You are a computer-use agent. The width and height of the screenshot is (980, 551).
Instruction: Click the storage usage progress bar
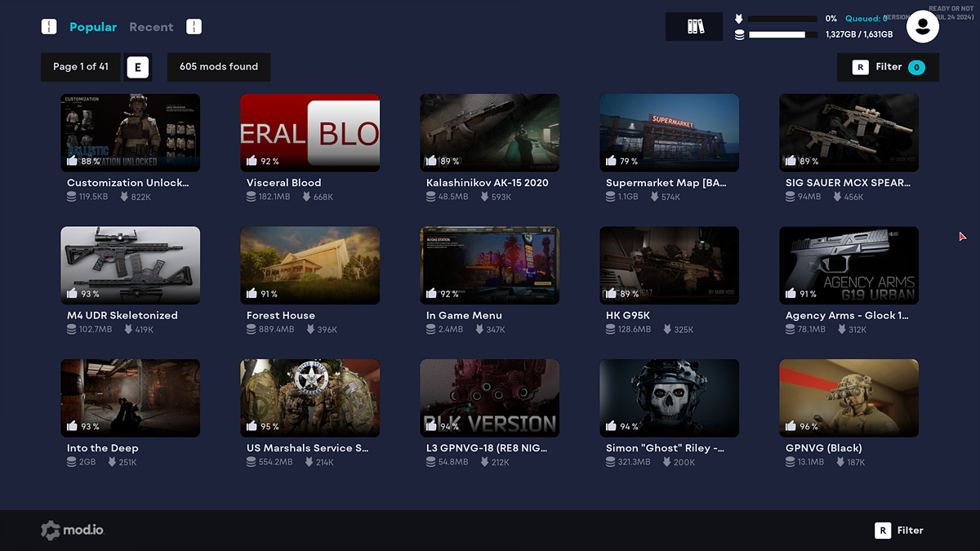coord(782,35)
